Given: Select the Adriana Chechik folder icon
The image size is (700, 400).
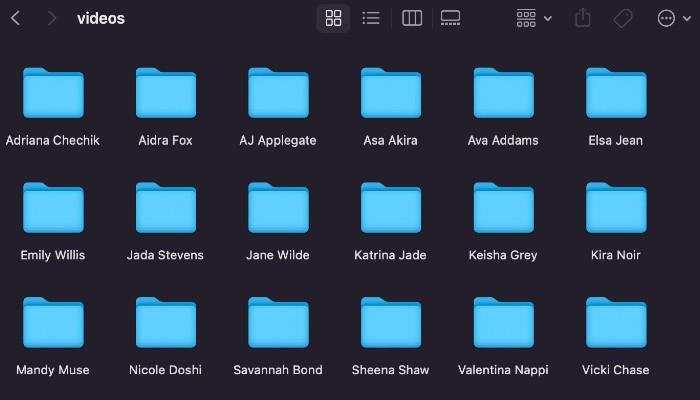Looking at the screenshot, I should [x=53, y=93].
